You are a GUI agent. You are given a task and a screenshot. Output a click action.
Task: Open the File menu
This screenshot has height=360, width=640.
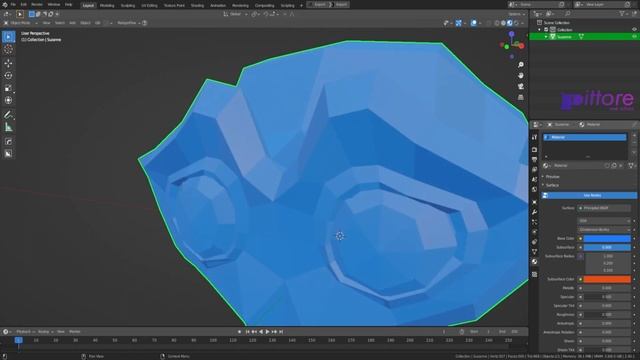coord(13,4)
